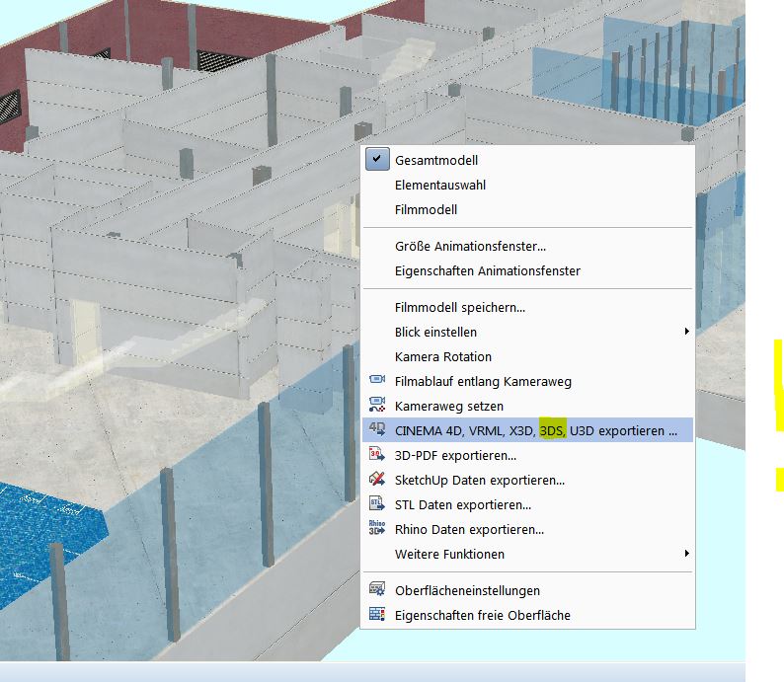784x682 pixels.
Task: Expand the Blick einstellen submenu arrow
Action: tap(686, 332)
